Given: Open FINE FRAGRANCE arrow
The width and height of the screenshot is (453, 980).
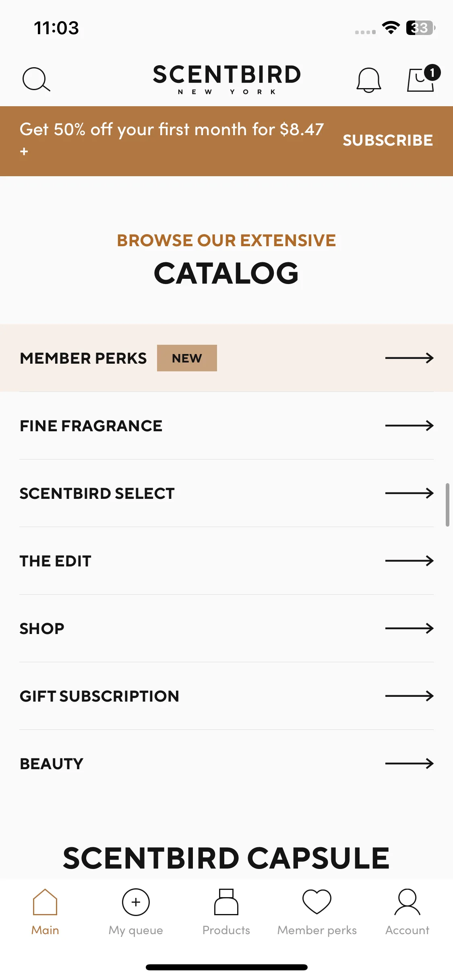Looking at the screenshot, I should (409, 426).
